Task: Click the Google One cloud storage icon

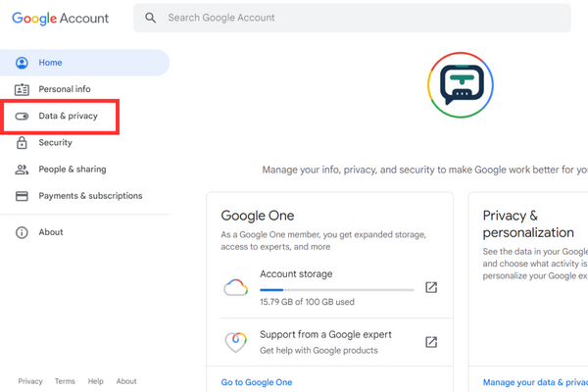Action: tap(235, 288)
